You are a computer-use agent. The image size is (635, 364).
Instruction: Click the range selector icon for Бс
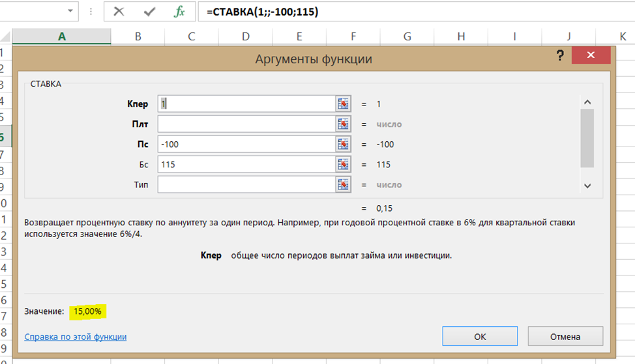pyautogui.click(x=344, y=164)
